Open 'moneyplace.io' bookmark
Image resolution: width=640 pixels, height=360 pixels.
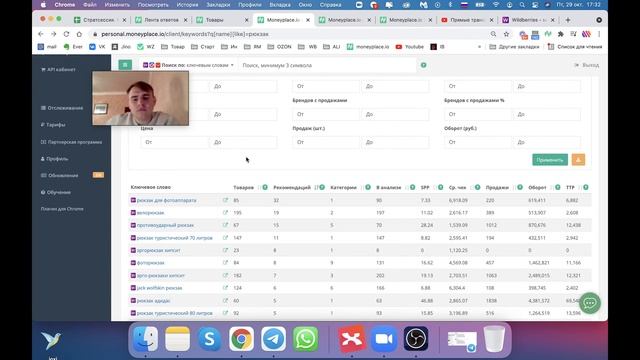368,47
